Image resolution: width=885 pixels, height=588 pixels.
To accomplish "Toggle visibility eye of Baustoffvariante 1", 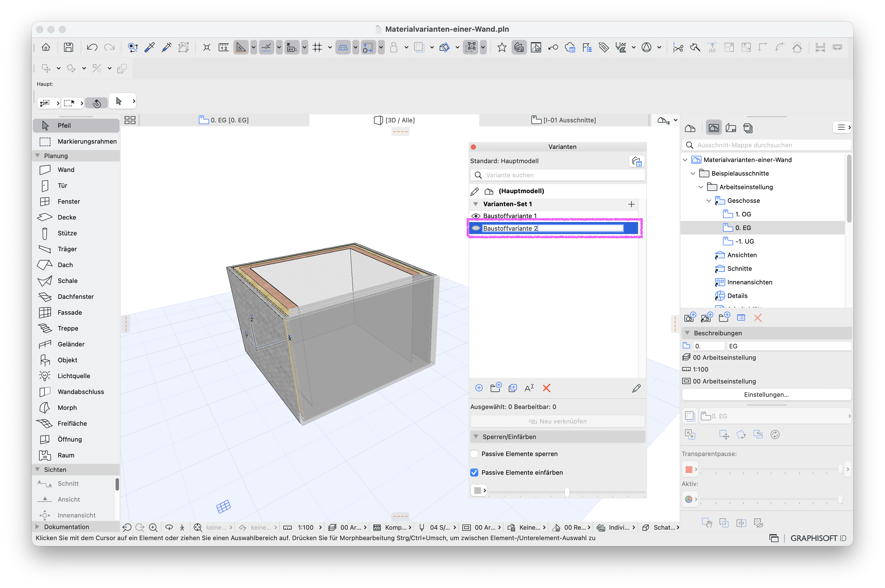I will 476,216.
